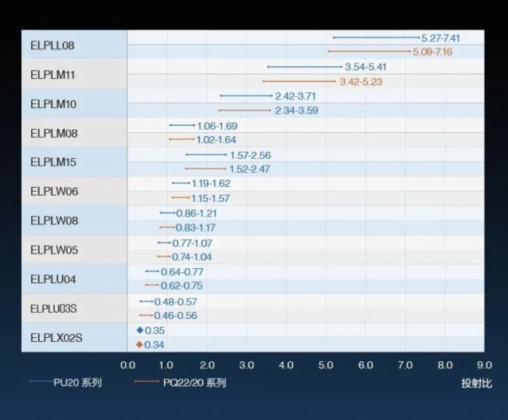Screen dimensions: 508x420
Task: Select the 3.54-5.41 data label
Action: pyautogui.click(x=366, y=67)
